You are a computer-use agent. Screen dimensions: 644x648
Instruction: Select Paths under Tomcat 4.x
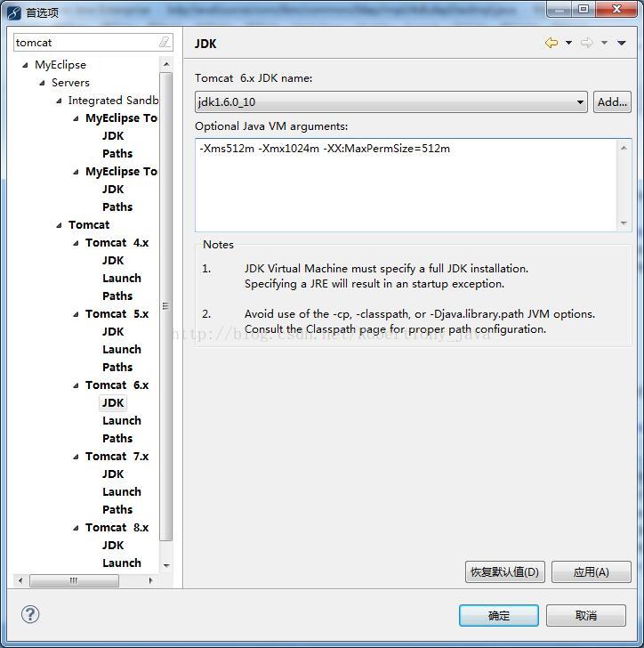117,296
